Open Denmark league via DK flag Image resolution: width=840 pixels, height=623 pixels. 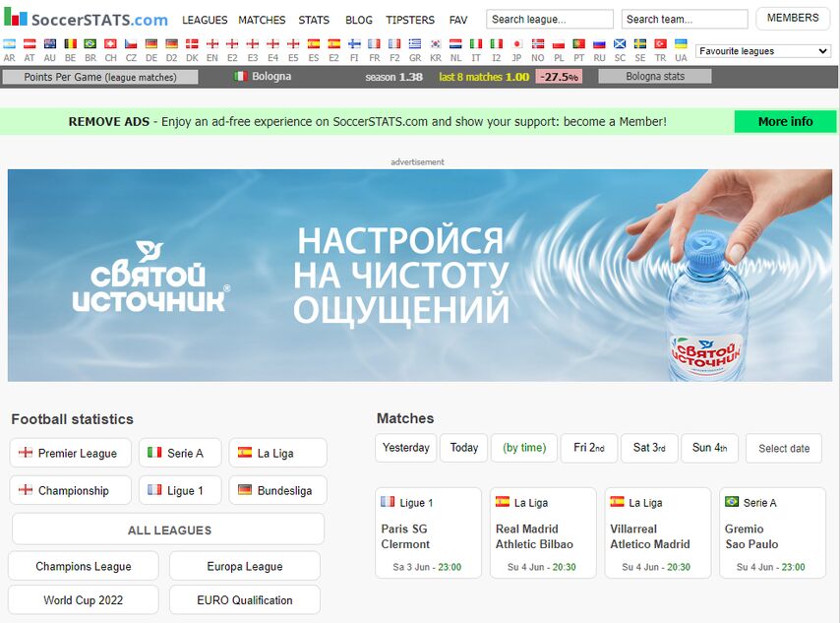[192, 44]
